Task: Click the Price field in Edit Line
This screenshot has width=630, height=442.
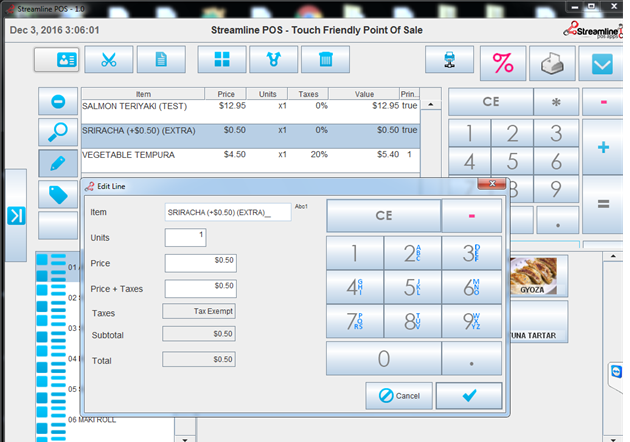Action: [200, 263]
